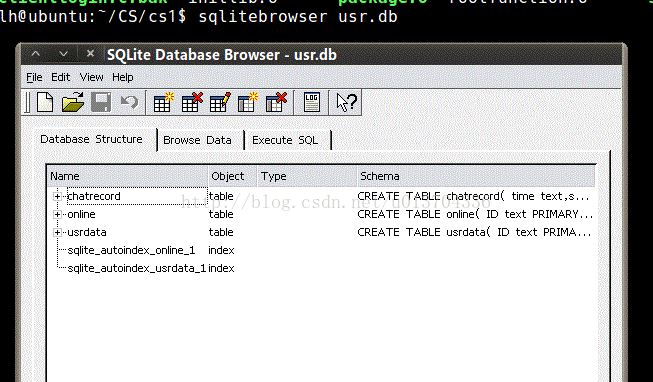Close the SQLite Database Browser window
This screenshot has height=382, width=653.
point(90,53)
